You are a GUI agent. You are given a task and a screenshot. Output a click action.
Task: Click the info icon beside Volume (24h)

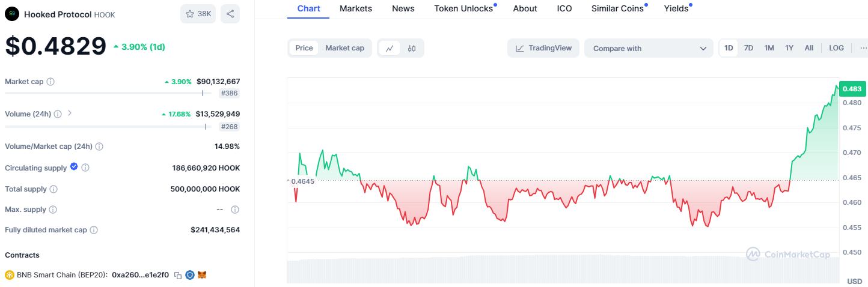click(58, 114)
